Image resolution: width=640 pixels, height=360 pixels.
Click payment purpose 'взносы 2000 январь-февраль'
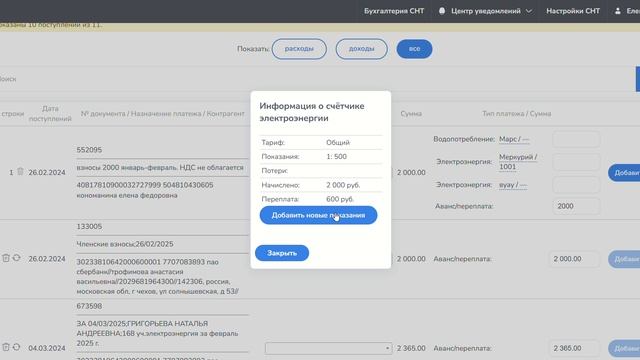click(x=160, y=168)
